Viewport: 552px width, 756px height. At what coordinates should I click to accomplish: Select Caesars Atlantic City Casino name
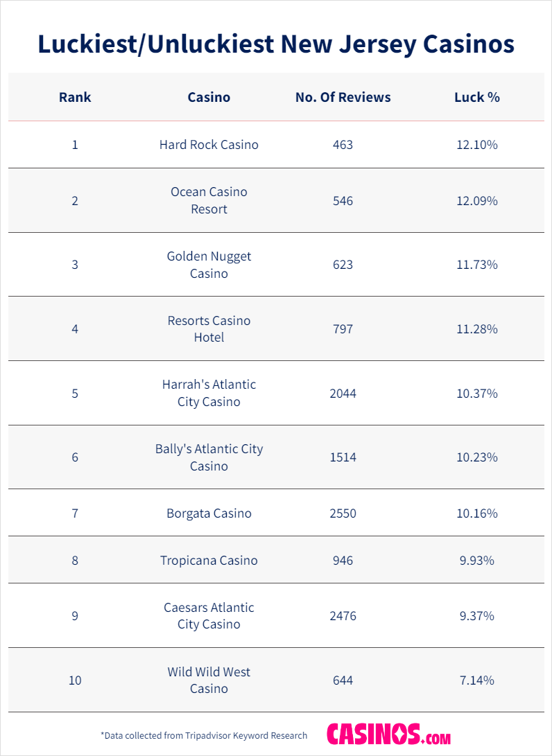click(209, 616)
